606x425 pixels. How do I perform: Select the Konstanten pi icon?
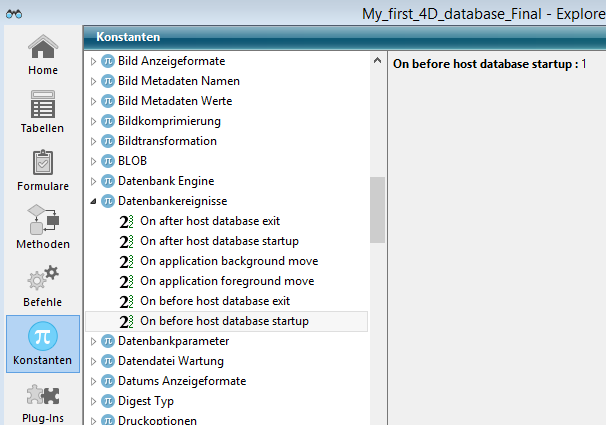click(x=42, y=337)
